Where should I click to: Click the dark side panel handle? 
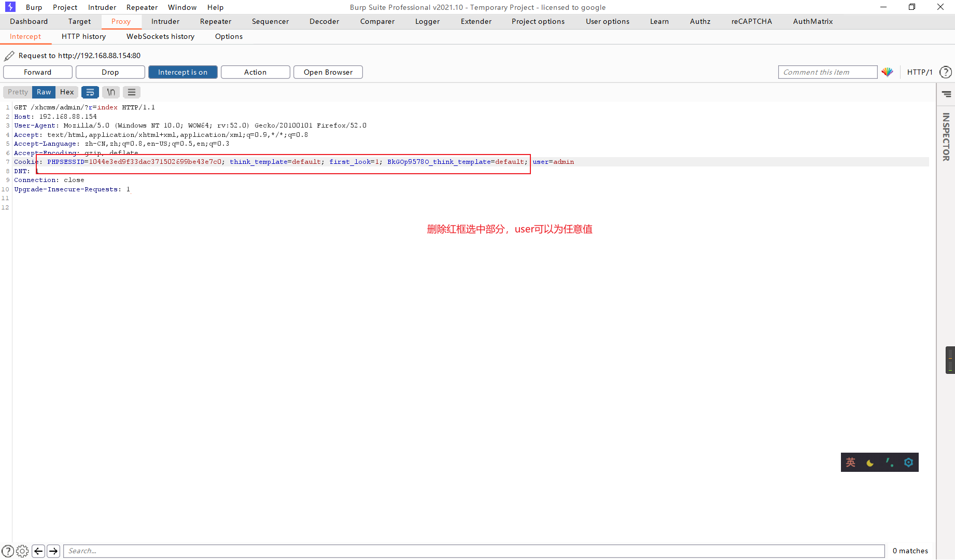(950, 360)
